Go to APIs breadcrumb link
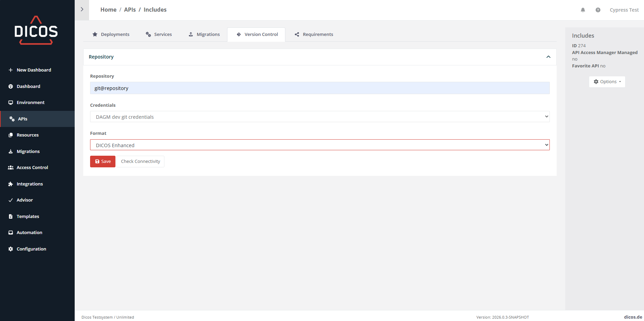 (x=130, y=10)
